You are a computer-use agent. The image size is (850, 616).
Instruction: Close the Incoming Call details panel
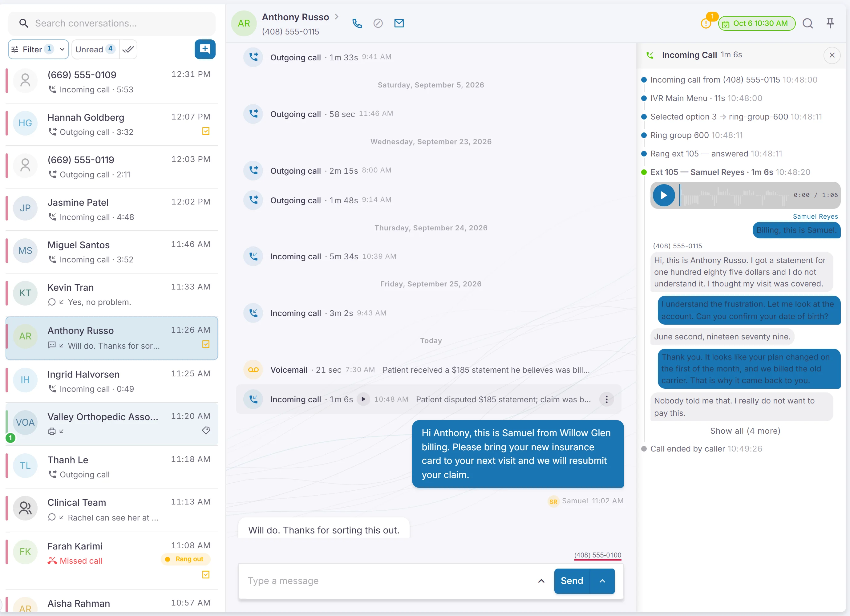click(x=832, y=55)
